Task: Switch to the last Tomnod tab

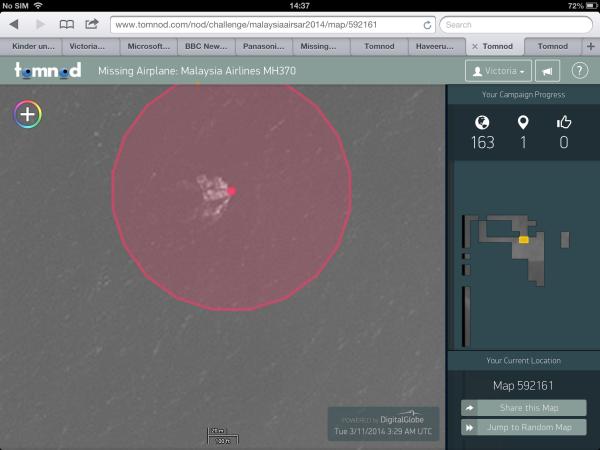Action: point(553,46)
